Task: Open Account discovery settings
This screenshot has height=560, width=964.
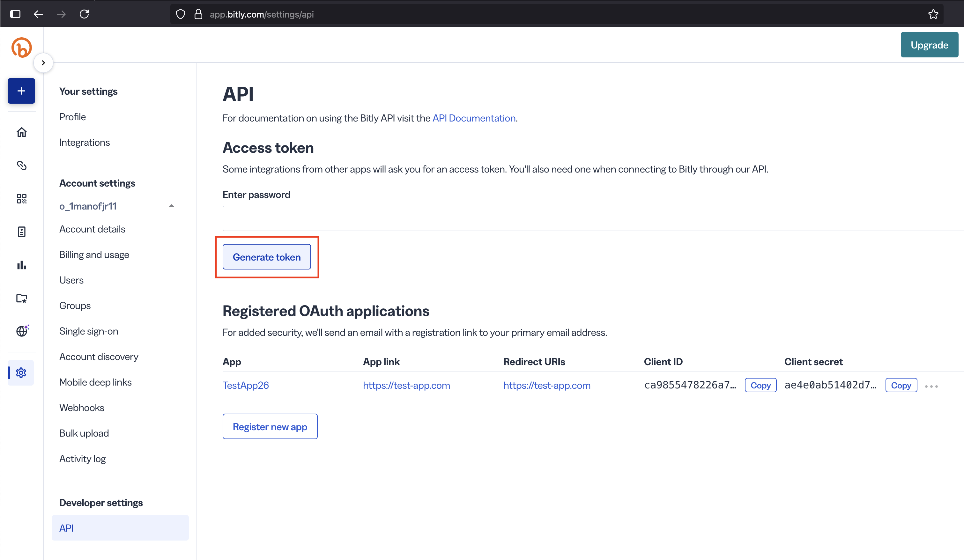Action: point(99,357)
